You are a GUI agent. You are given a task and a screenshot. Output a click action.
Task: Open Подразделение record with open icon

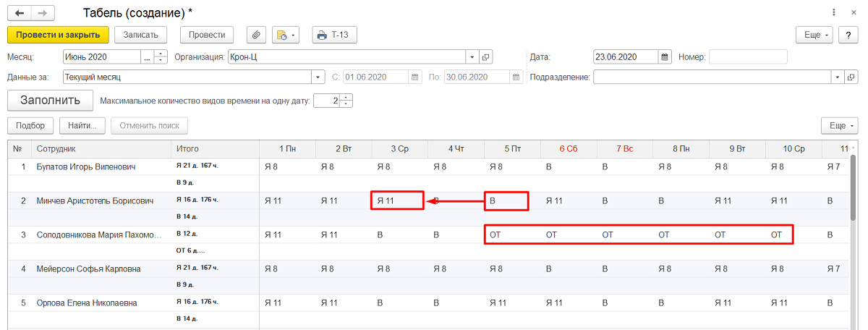(x=851, y=77)
